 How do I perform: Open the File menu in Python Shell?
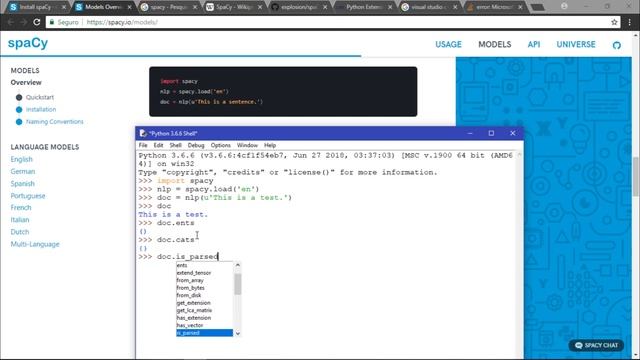point(143,145)
